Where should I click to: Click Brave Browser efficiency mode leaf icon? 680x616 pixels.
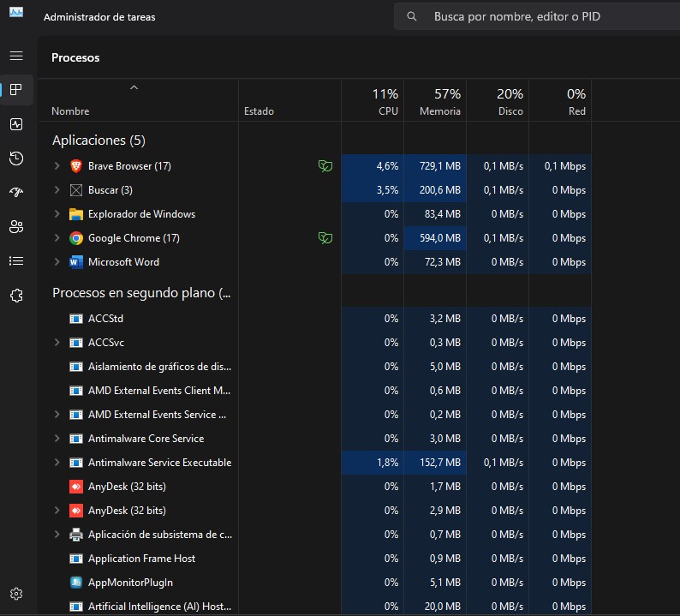pyautogui.click(x=325, y=165)
